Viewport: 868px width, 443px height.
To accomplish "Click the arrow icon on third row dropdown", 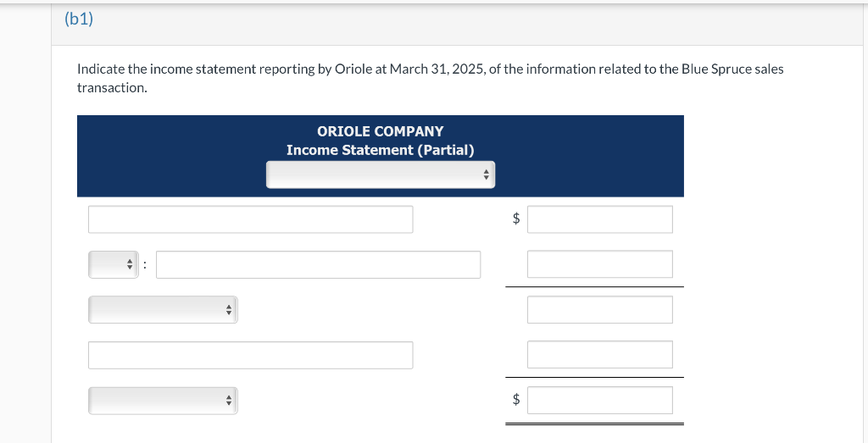I will click(x=228, y=310).
